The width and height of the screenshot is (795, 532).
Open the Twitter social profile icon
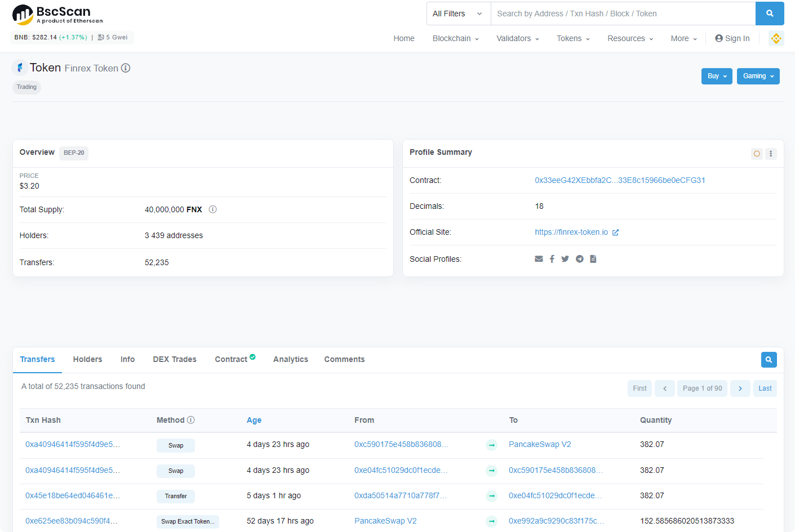pos(565,259)
